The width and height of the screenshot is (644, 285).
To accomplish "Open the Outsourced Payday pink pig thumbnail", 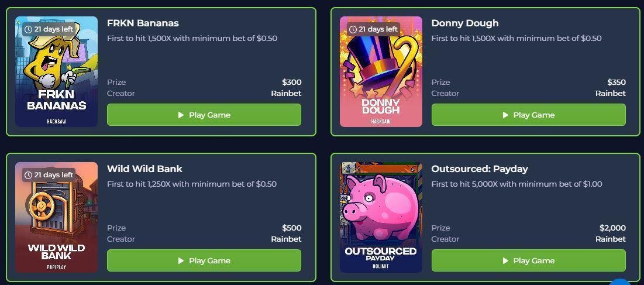I will [381, 217].
